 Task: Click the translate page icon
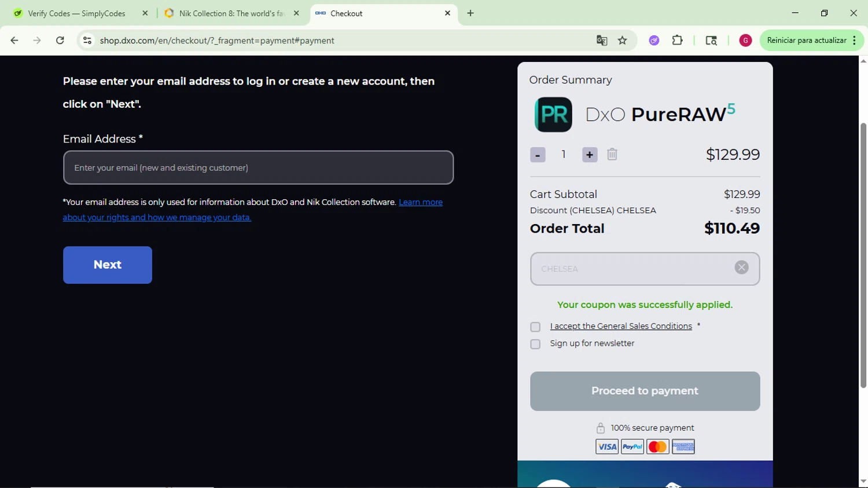point(602,41)
